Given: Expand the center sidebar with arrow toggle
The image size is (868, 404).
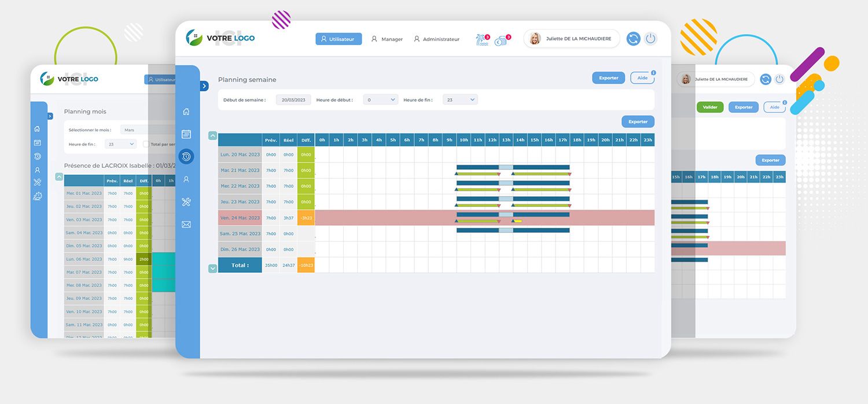Looking at the screenshot, I should [x=204, y=86].
